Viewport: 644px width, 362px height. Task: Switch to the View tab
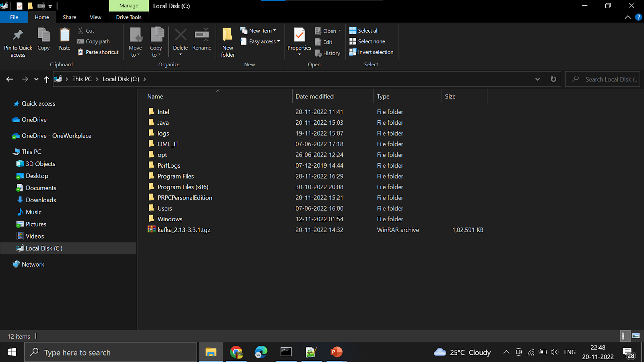[95, 17]
